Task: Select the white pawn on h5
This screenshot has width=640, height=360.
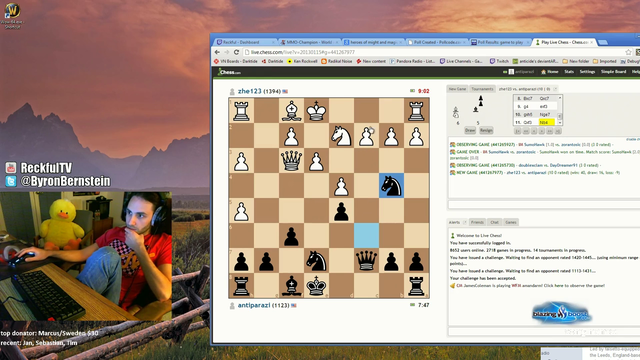Action: coord(241,211)
